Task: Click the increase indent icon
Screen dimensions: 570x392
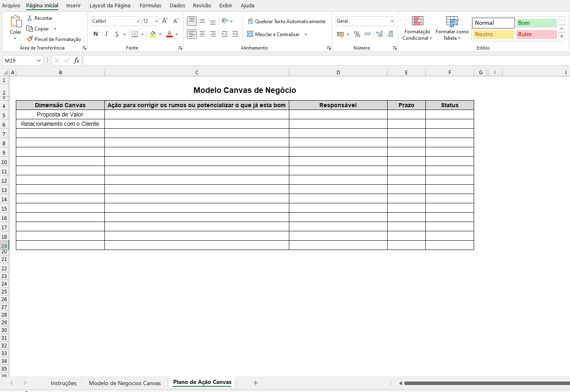Action: [x=235, y=34]
